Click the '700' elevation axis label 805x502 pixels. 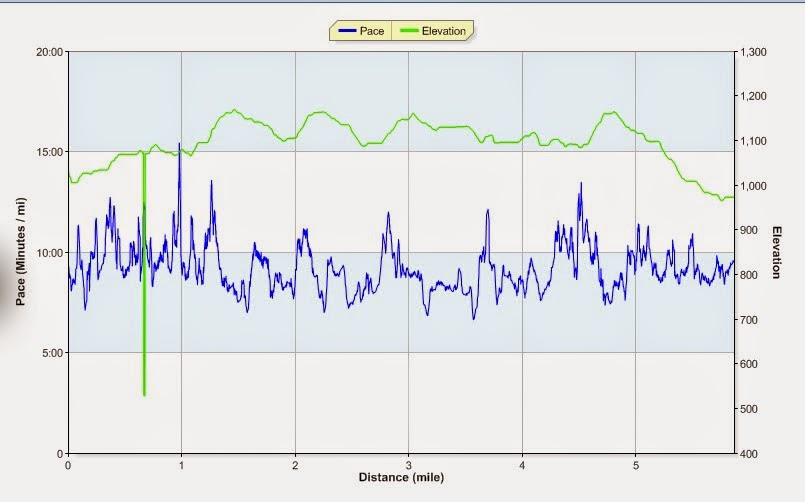(x=750, y=320)
